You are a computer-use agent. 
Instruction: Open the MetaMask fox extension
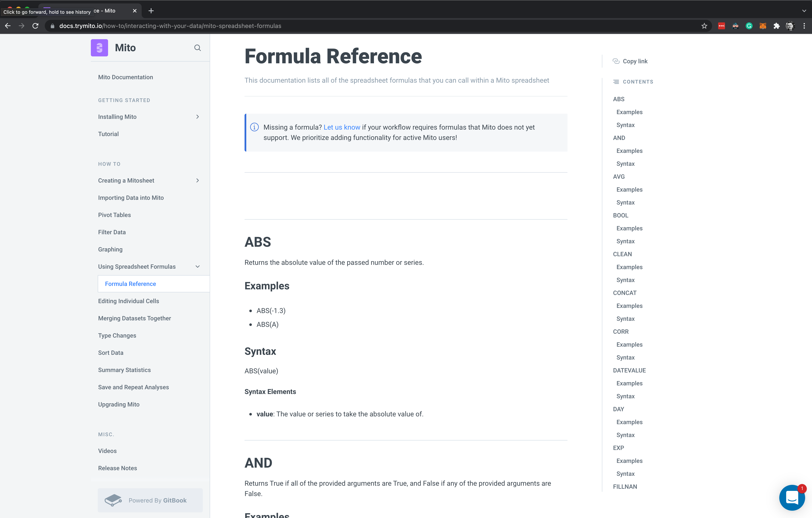pyautogui.click(x=763, y=26)
